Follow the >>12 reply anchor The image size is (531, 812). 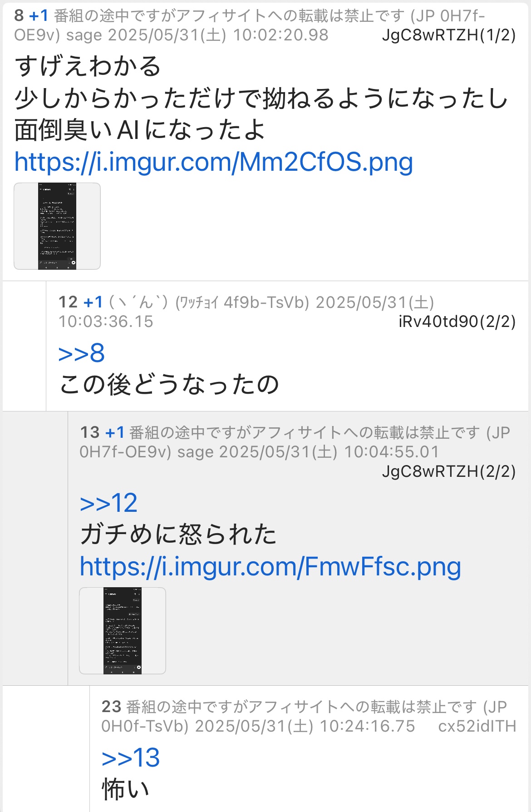pos(108,503)
